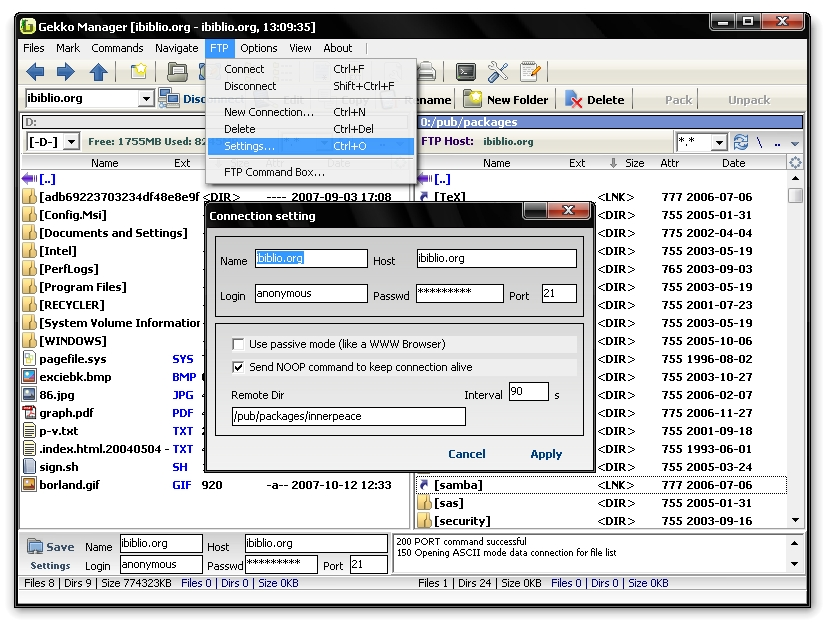826x622 pixels.
Task: Click Connect in the FTP menu
Action: 311,69
